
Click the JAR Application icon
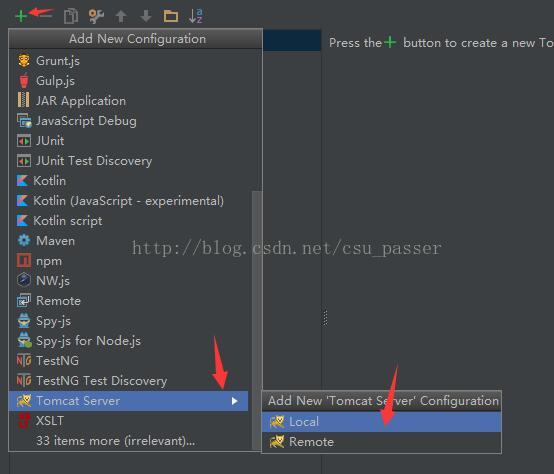tap(24, 101)
